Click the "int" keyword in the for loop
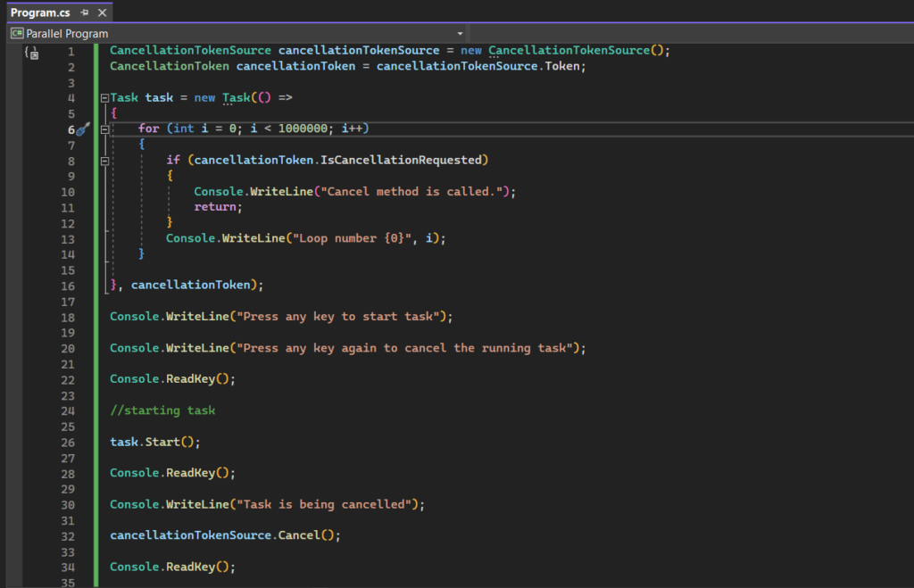Viewport: 914px width, 588px height. click(184, 128)
